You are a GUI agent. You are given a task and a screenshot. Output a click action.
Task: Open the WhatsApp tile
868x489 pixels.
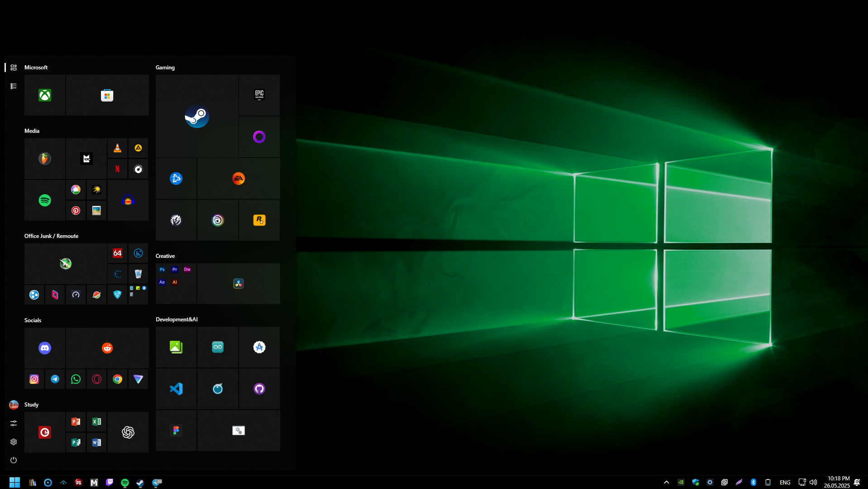(x=76, y=379)
